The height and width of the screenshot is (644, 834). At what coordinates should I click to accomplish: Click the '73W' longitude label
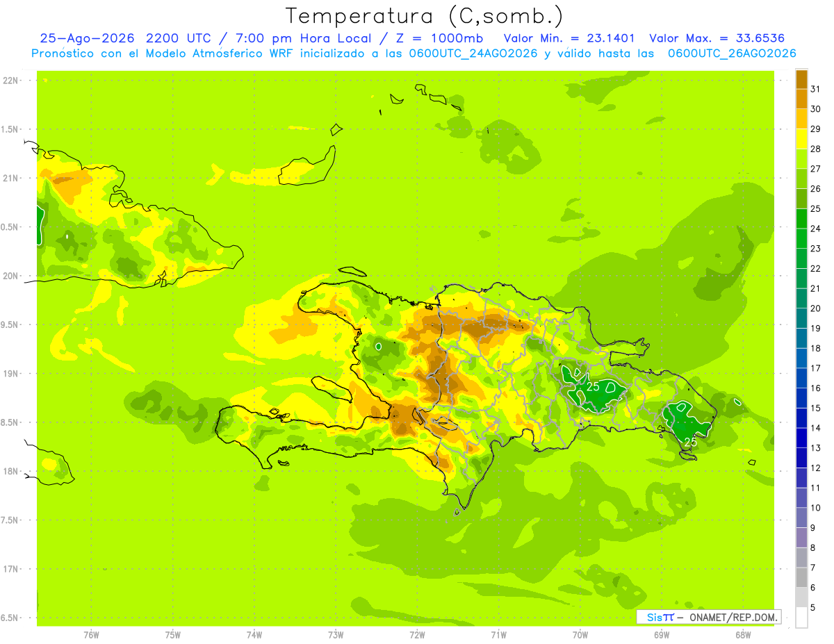coord(336,635)
